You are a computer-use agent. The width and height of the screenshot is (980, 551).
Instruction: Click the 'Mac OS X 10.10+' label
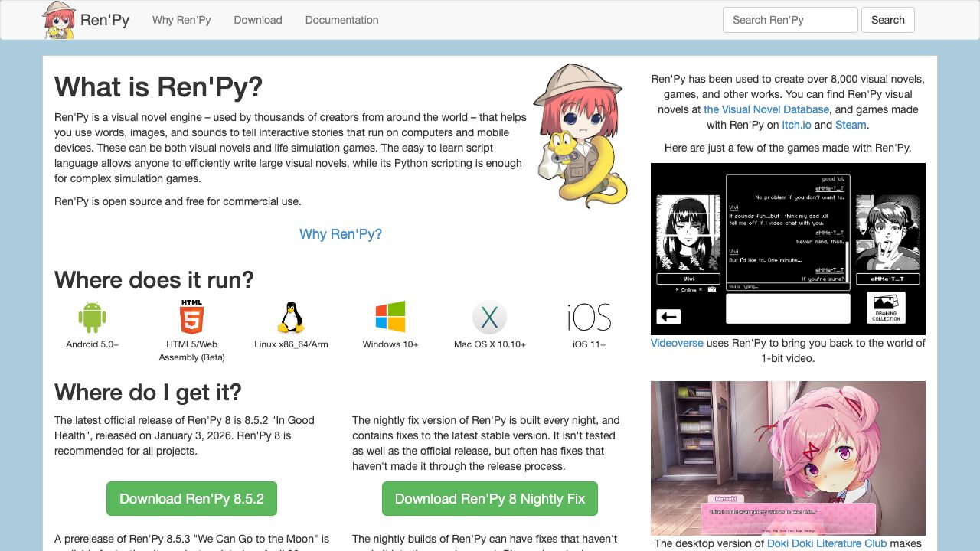pyautogui.click(x=490, y=344)
